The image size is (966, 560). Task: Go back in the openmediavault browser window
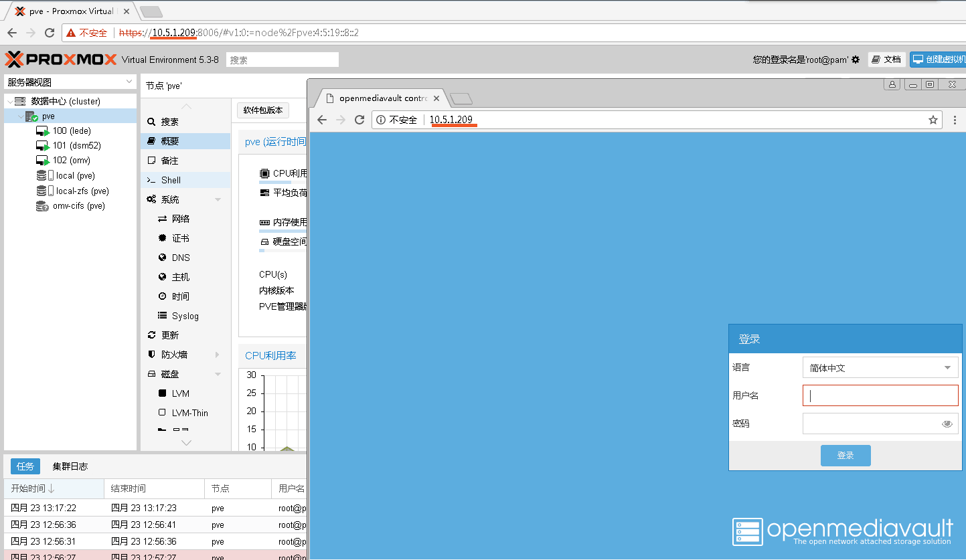(x=322, y=120)
